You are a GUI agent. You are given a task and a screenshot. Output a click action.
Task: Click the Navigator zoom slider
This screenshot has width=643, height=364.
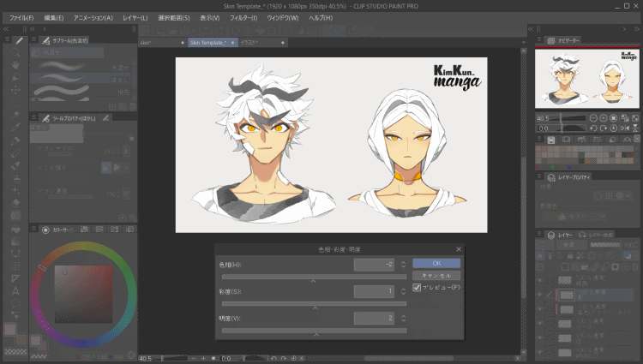[568, 118]
